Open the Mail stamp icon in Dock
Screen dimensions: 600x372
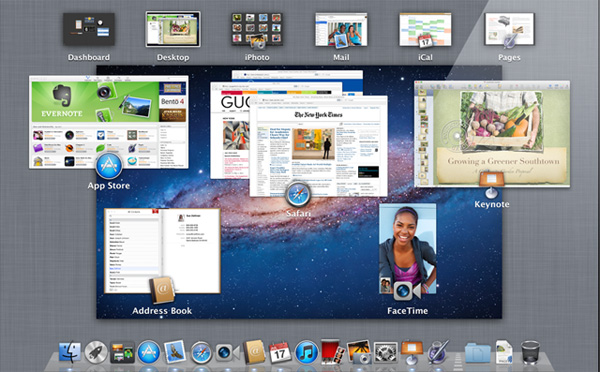click(x=174, y=352)
